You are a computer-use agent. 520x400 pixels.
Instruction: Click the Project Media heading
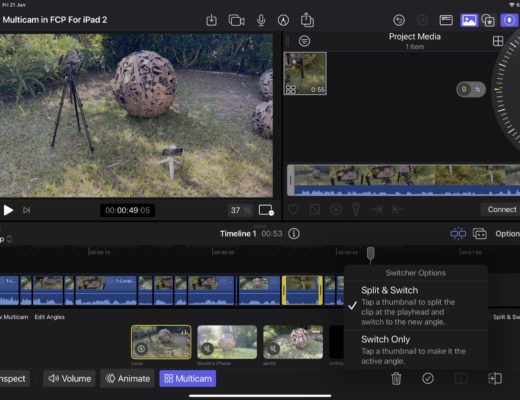coord(415,37)
